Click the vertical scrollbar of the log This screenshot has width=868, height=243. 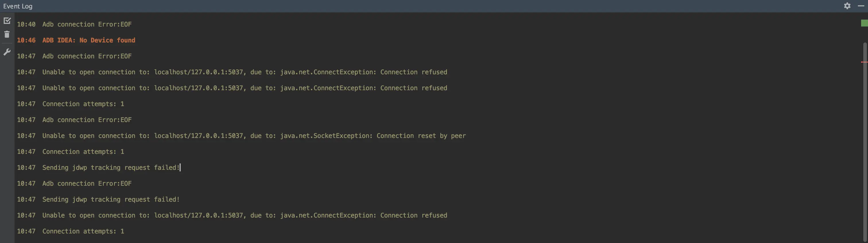865,135
